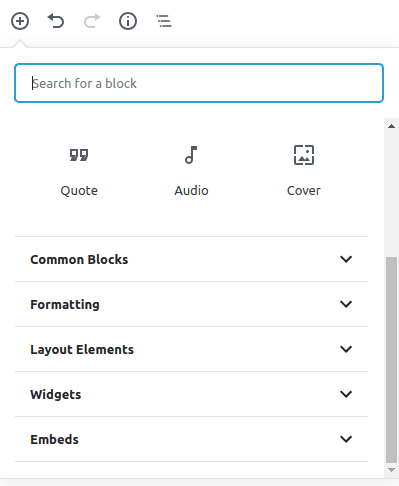399x486 pixels.
Task: Click the Search for a block field
Action: 199,83
